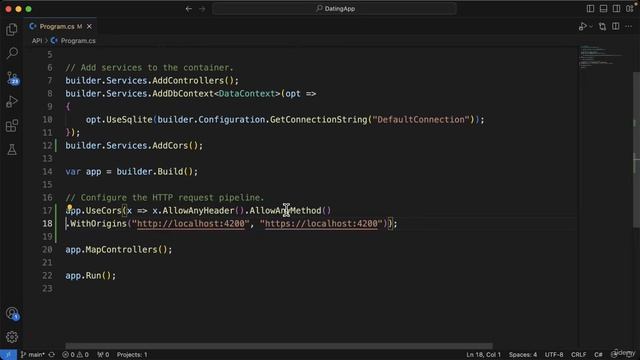Open https://localhost:4200 link on line 18
Image resolution: width=640 pixels, height=360 pixels.
point(321,224)
